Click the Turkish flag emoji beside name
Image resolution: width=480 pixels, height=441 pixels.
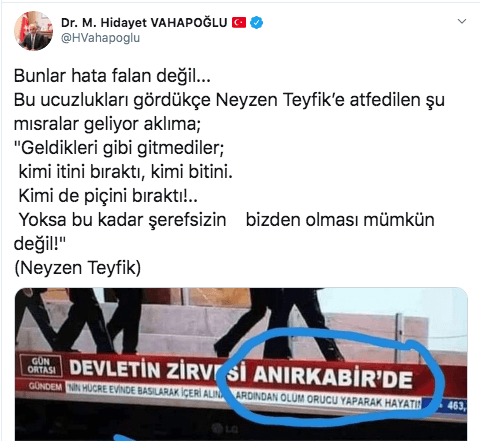pyautogui.click(x=239, y=23)
